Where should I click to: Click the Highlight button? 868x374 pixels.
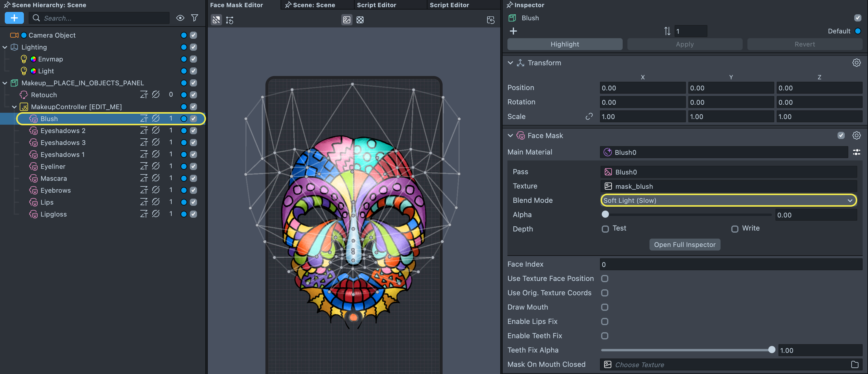[x=565, y=44]
